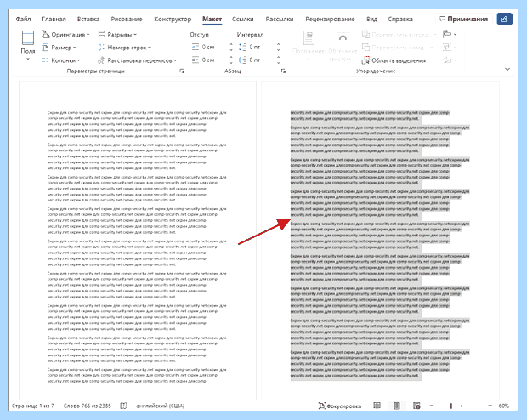The image size is (527, 420).
Task: Open the Примечания comments pane
Action: [463, 19]
